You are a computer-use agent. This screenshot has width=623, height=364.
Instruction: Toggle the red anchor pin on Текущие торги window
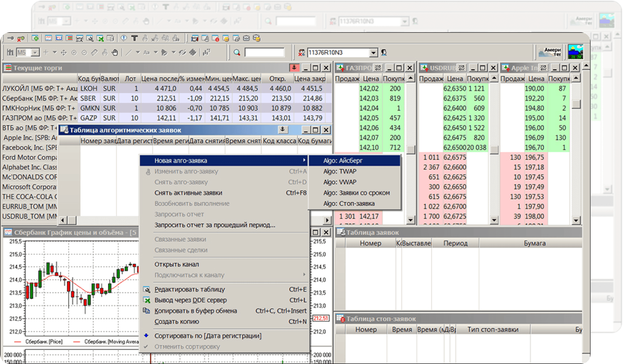click(x=294, y=68)
